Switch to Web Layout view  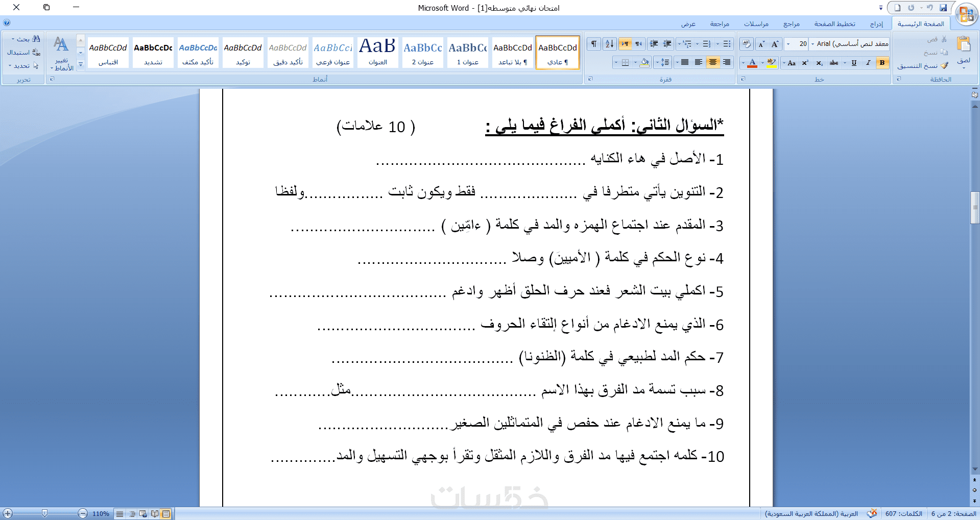click(143, 514)
